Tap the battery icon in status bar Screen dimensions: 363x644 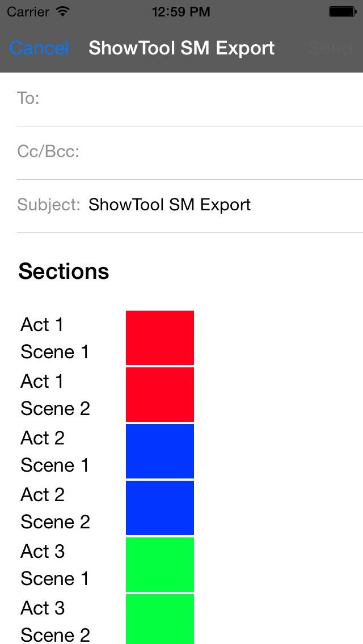tap(342, 12)
